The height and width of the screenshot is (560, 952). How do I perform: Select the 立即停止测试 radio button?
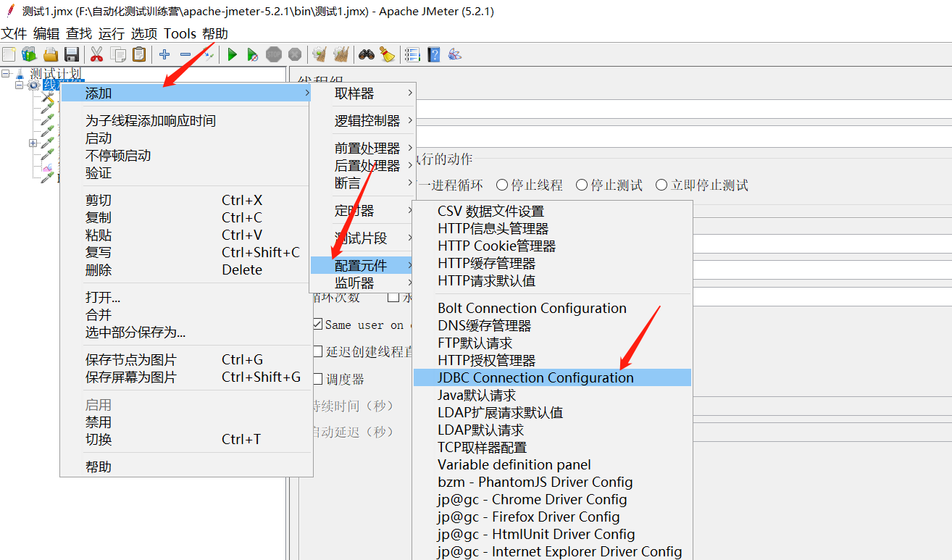pyautogui.click(x=661, y=185)
